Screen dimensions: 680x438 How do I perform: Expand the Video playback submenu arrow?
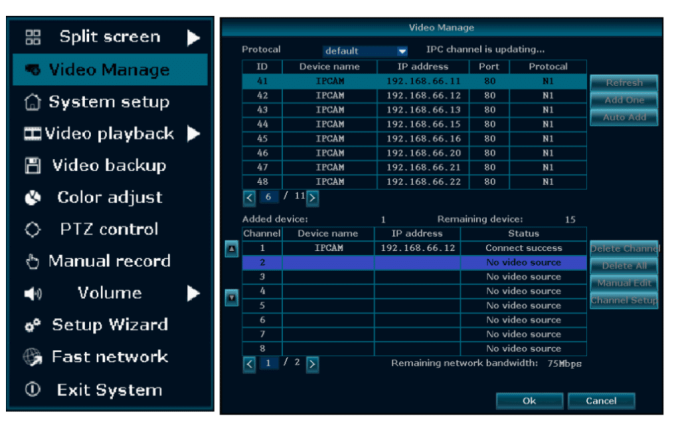pos(193,134)
